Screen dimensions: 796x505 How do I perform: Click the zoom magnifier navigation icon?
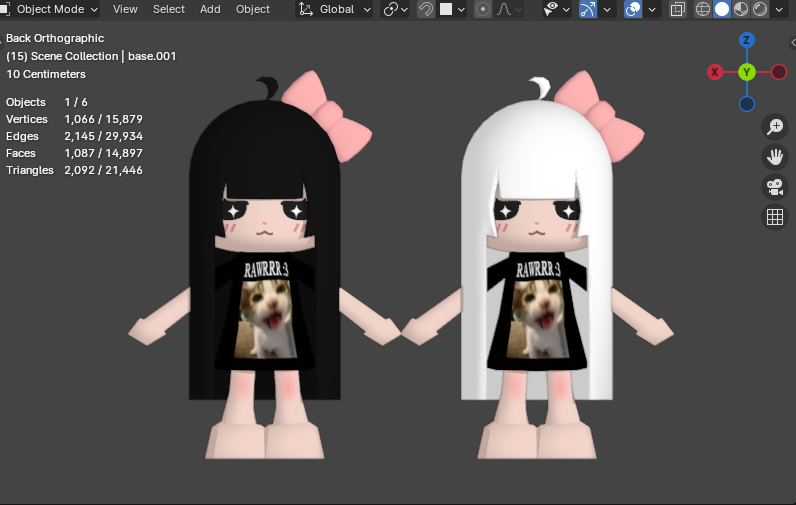pyautogui.click(x=775, y=127)
